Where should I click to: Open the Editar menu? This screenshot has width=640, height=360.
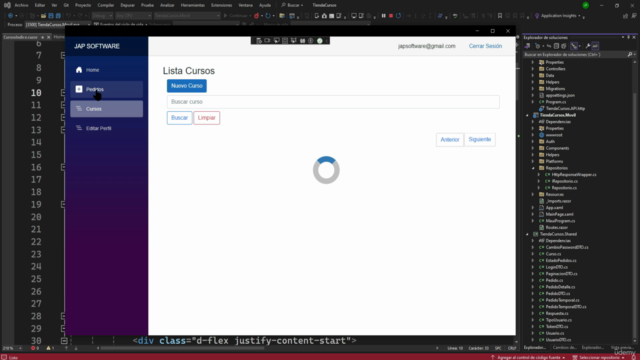(x=40, y=5)
